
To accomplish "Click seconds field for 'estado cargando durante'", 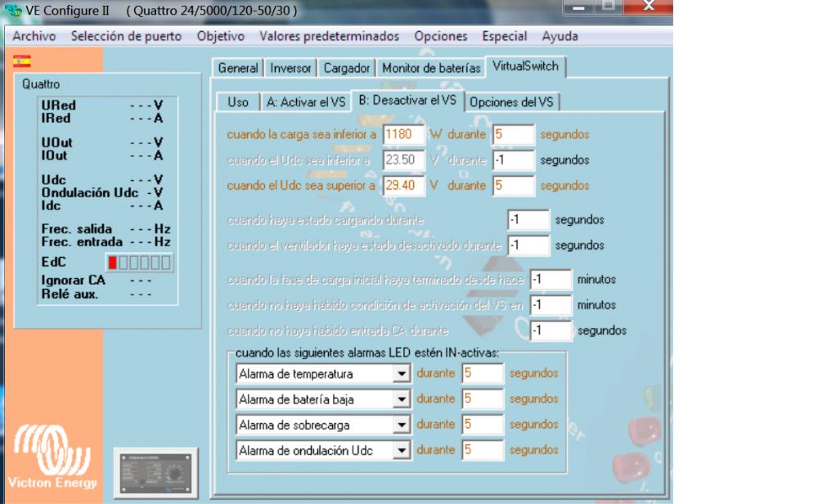I will click(528, 220).
